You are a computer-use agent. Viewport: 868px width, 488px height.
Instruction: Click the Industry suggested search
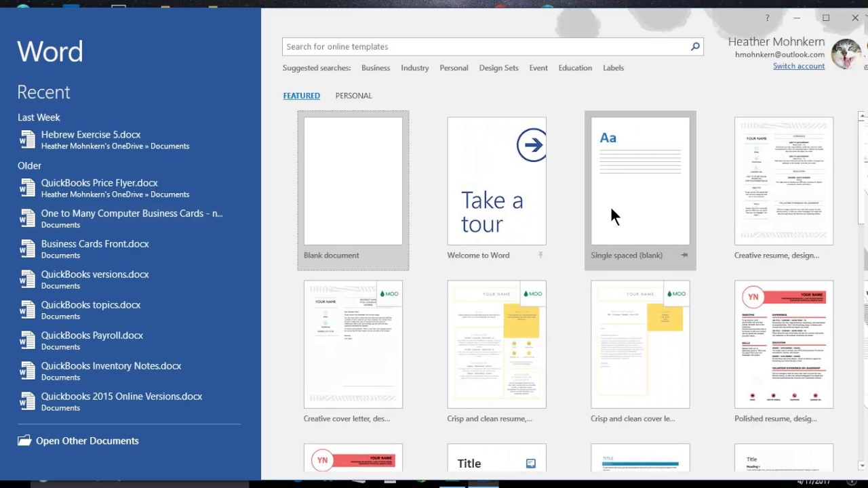414,68
